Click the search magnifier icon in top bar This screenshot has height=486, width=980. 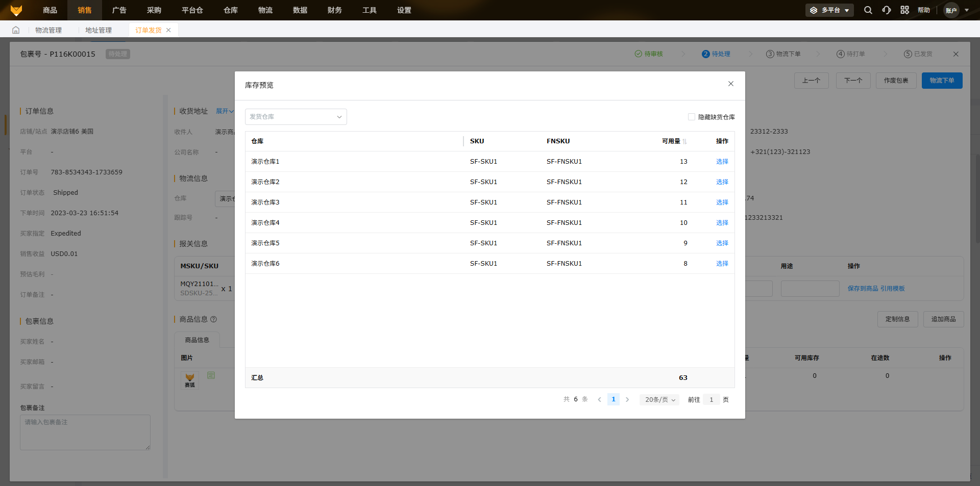pos(868,10)
